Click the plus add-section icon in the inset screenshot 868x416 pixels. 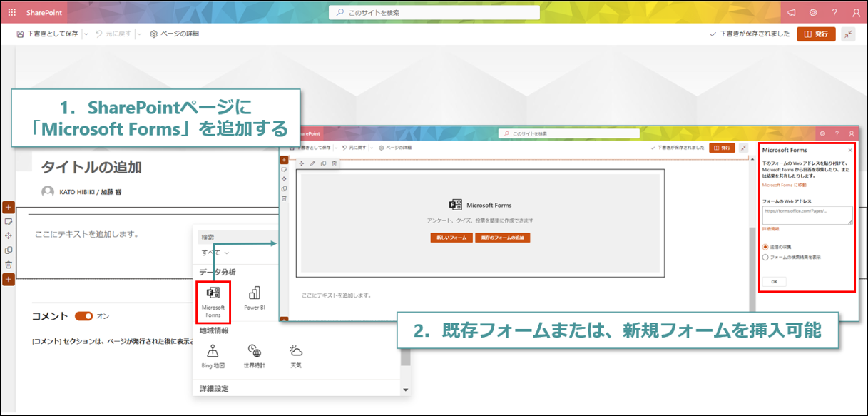(284, 160)
